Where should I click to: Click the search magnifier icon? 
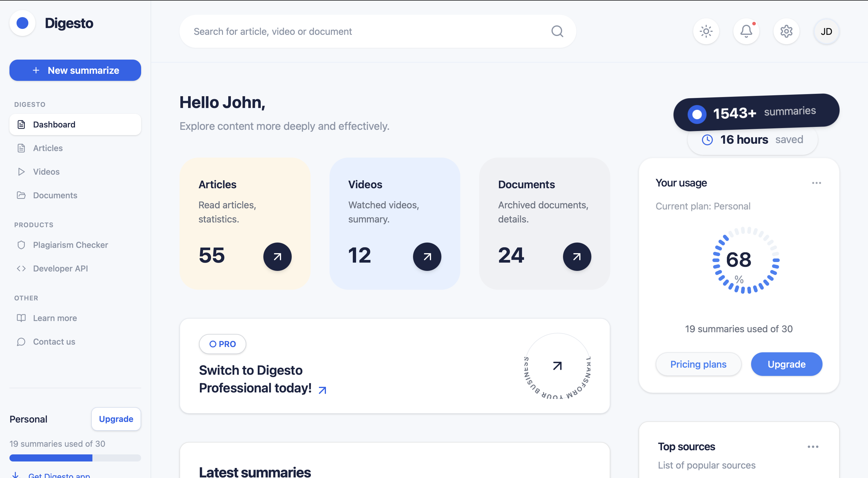[557, 31]
